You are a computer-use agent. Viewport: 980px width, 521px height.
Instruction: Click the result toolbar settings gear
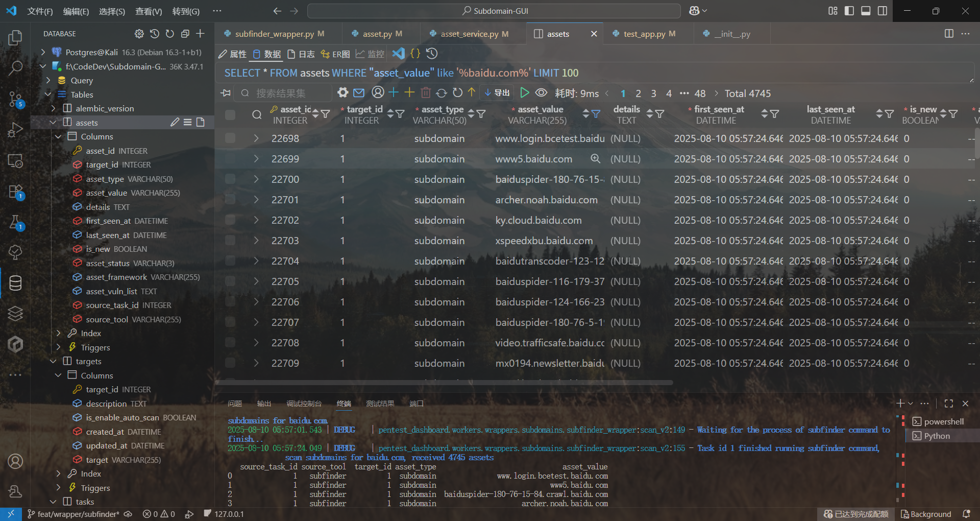(343, 92)
